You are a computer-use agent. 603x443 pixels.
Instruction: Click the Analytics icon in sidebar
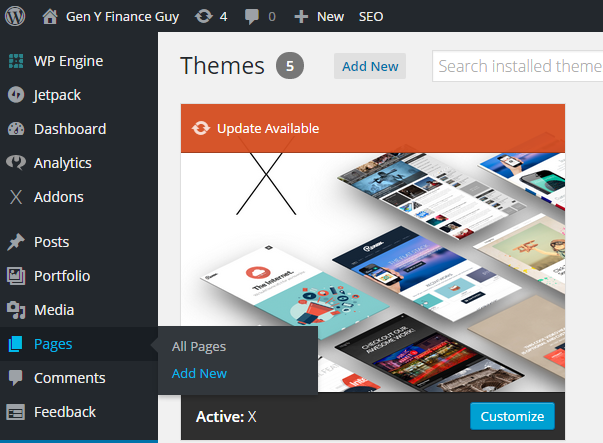(16, 163)
